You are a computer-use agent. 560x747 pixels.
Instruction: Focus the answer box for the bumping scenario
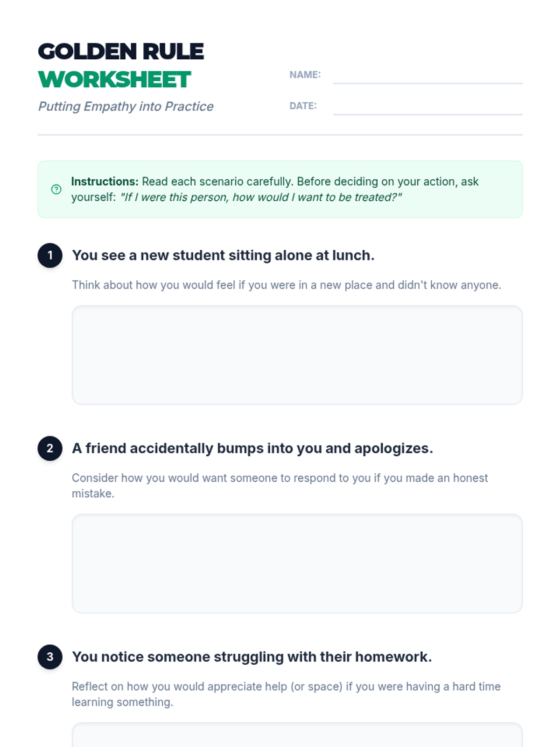297,564
